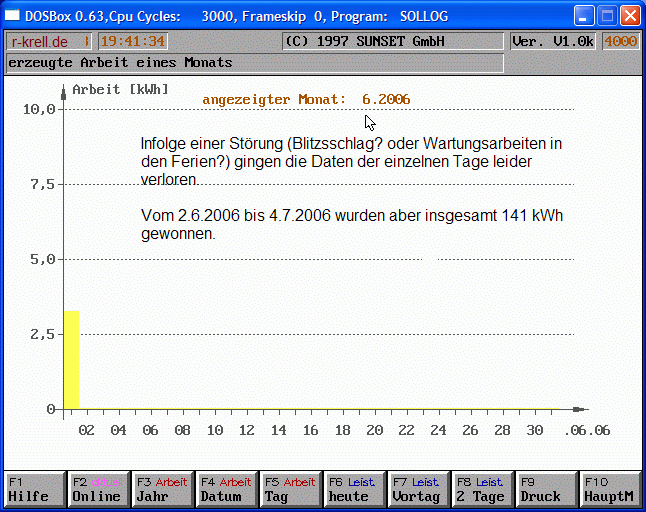Screen dimensions: 646x512
Task: Click the Ver. V1.0k version field
Action: pos(553,41)
